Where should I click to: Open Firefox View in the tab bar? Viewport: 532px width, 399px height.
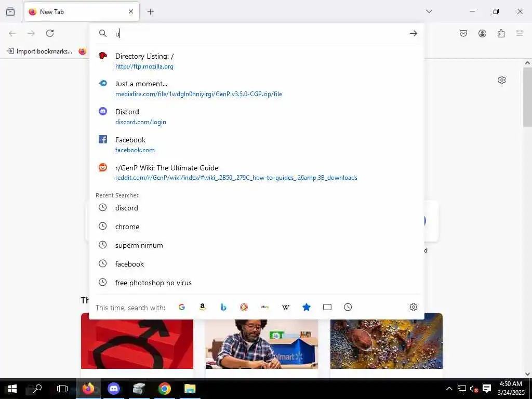[x=10, y=11]
